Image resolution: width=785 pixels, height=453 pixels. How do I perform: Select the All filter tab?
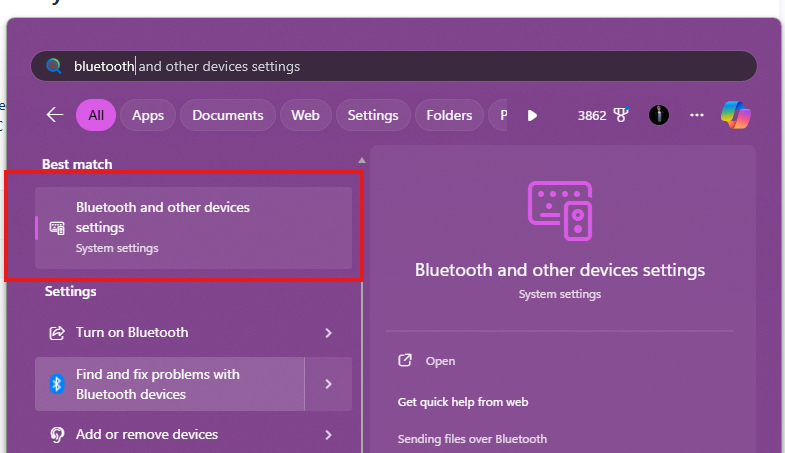click(x=96, y=115)
